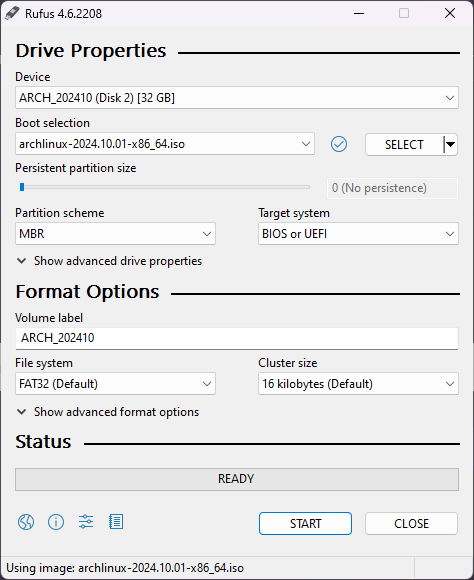Screen dimensions: 474x580
Task: Open the application settings sliders icon
Action: 86,522
